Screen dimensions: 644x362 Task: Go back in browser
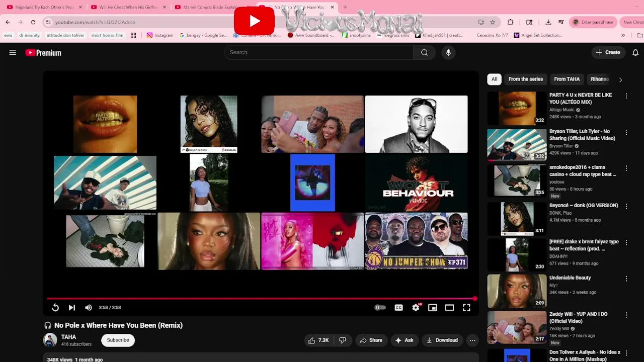(8, 22)
